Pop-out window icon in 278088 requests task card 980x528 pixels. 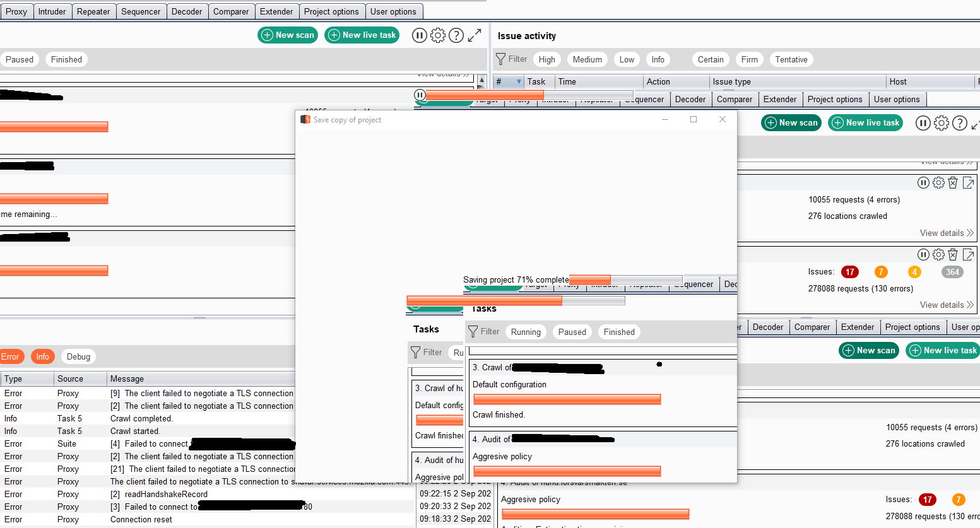coord(969,255)
